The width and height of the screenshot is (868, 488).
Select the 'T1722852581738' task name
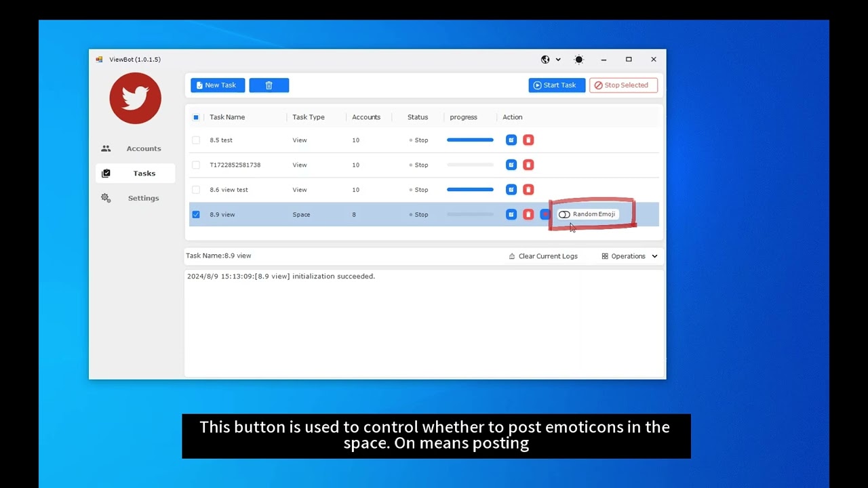tap(235, 165)
